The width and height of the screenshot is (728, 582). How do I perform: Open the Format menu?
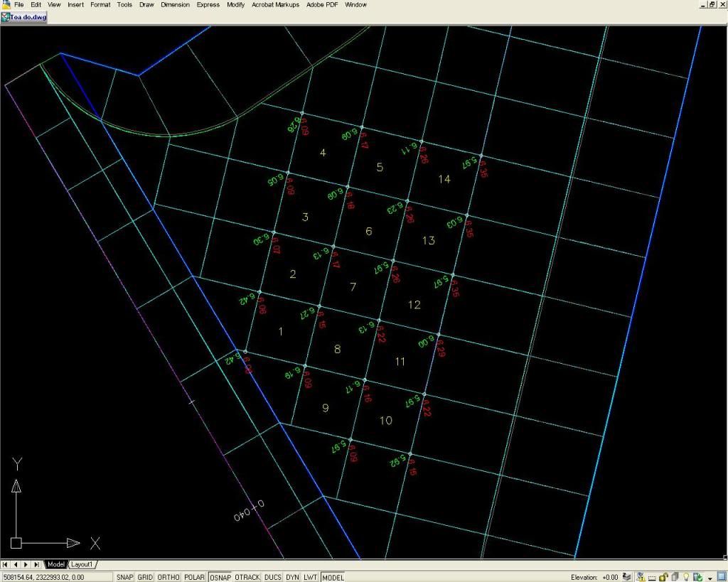coord(100,5)
